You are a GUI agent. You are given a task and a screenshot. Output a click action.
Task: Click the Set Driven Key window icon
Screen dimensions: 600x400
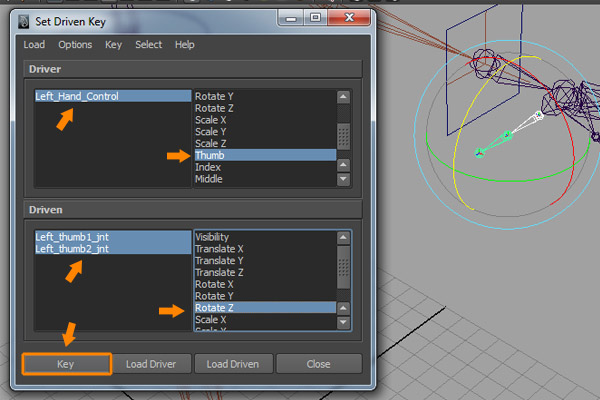(x=23, y=22)
